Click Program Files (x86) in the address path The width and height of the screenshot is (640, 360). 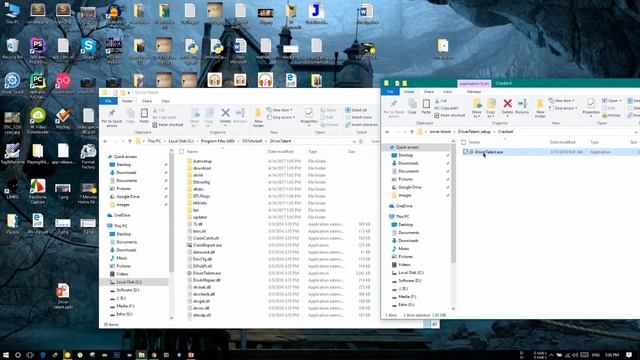coord(218,141)
